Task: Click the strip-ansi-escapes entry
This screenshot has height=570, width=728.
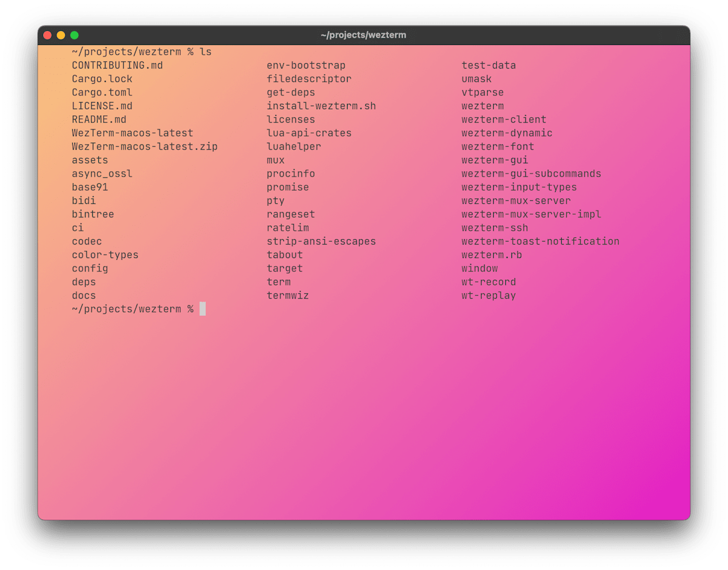Action: (x=321, y=241)
